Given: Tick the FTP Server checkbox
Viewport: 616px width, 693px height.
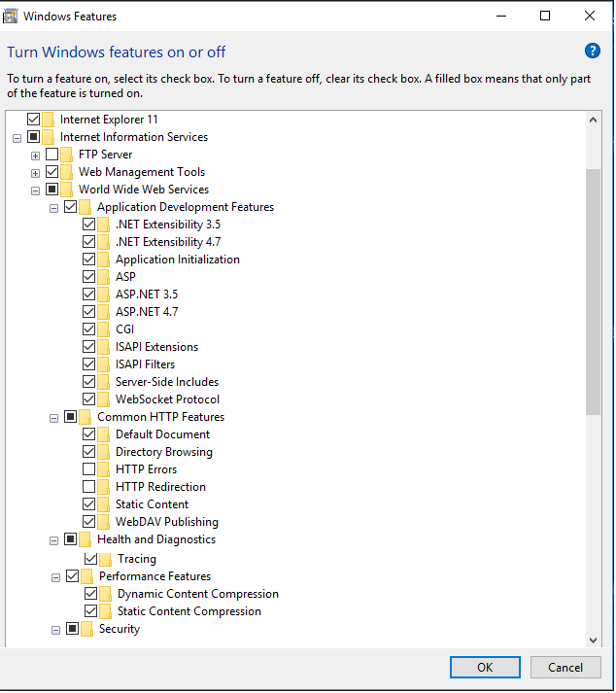Looking at the screenshot, I should 51,155.
